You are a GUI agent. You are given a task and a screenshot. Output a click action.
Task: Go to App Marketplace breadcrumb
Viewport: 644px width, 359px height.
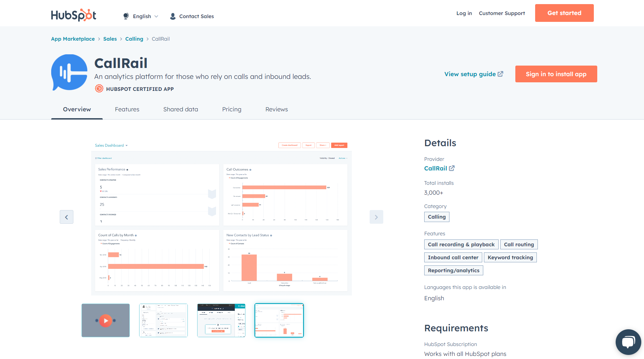pyautogui.click(x=73, y=39)
